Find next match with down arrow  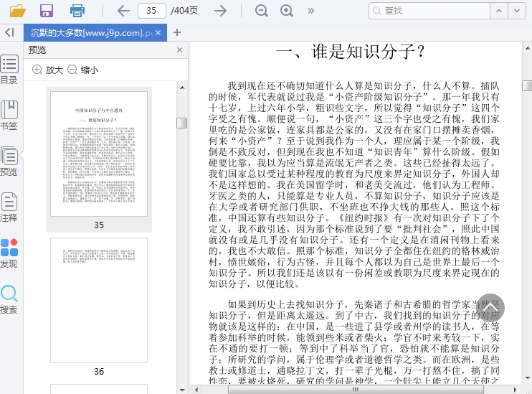pyautogui.click(x=517, y=11)
